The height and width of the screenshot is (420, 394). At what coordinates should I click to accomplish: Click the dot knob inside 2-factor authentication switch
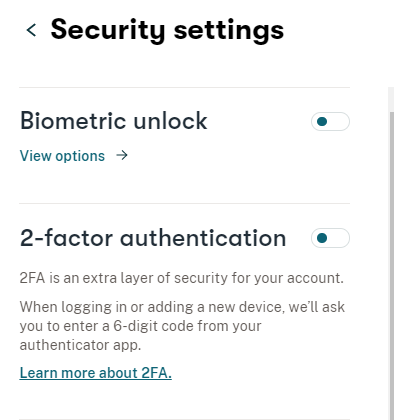(322, 238)
